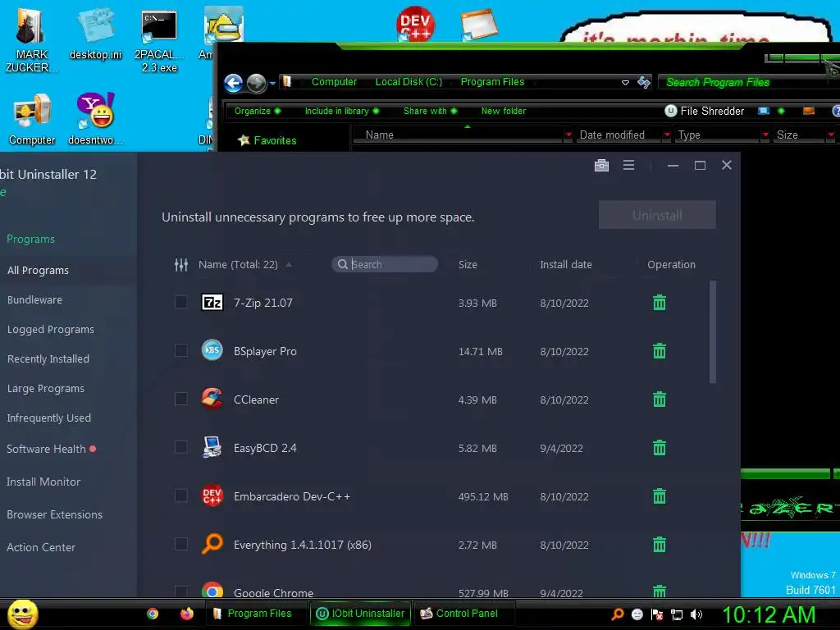Open the address bar history dropdown arrow
Image resolution: width=840 pixels, height=630 pixels.
[x=624, y=83]
